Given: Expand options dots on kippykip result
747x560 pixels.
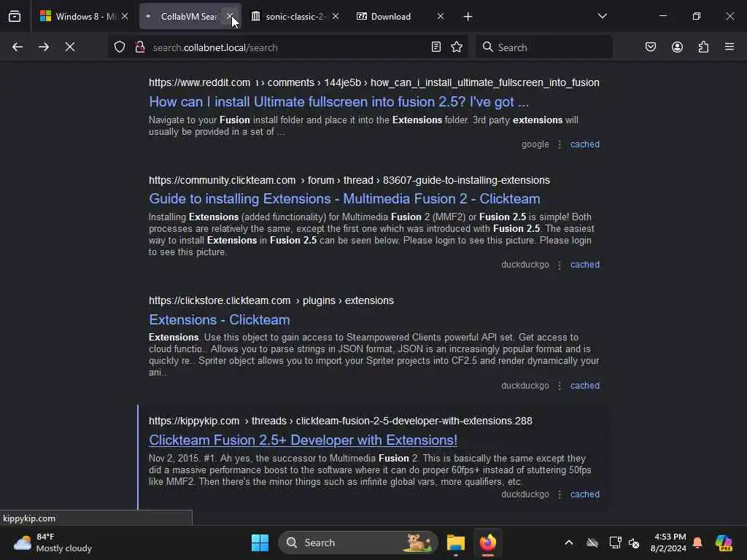Looking at the screenshot, I should [x=560, y=494].
